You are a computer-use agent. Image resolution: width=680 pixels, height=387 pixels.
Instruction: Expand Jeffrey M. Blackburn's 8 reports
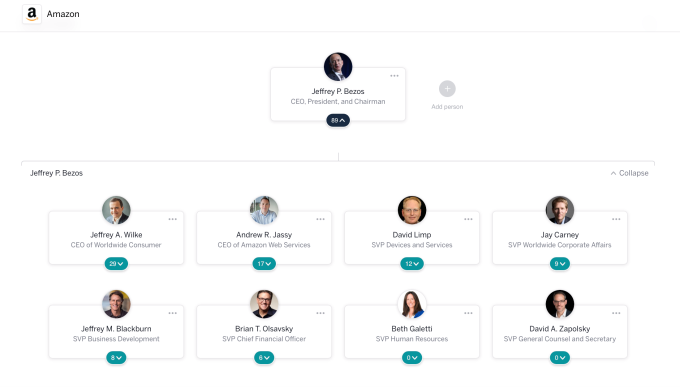coord(116,358)
